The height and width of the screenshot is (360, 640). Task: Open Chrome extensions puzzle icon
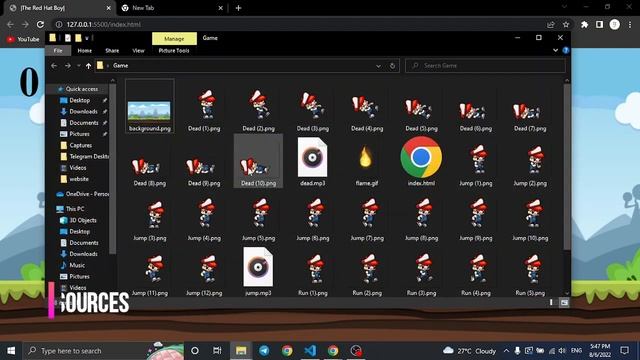coord(584,24)
